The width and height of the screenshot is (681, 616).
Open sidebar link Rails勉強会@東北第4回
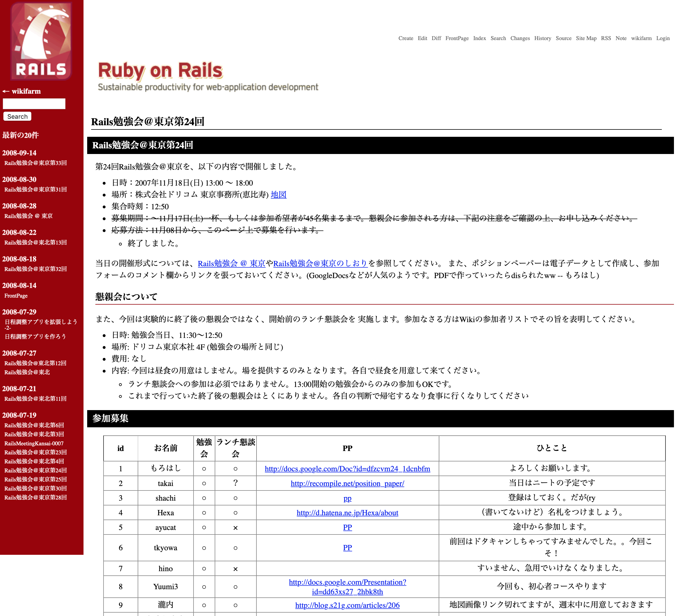(34, 461)
